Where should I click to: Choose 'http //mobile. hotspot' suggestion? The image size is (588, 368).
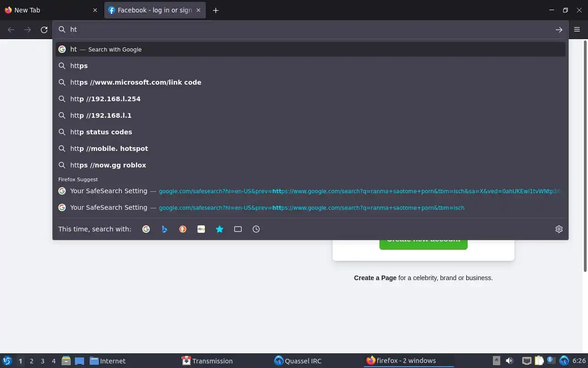coord(311,149)
